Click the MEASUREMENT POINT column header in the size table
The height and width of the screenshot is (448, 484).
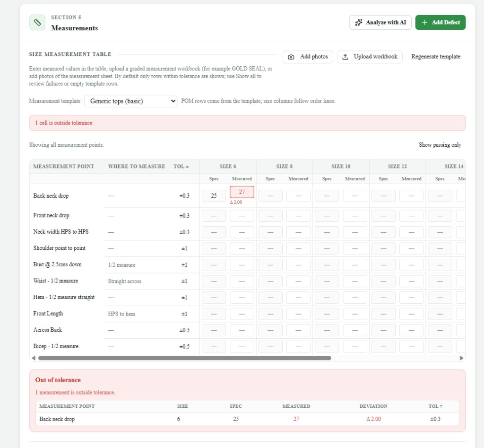click(64, 166)
